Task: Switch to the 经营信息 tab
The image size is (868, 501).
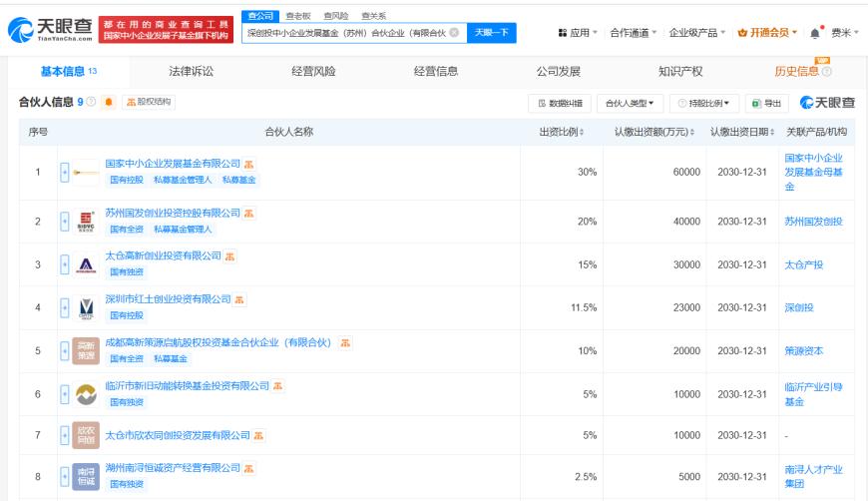Action: (436, 72)
